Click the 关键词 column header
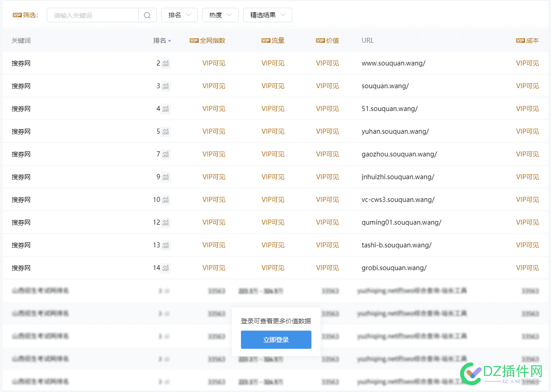The height and width of the screenshot is (392, 551). [x=21, y=40]
